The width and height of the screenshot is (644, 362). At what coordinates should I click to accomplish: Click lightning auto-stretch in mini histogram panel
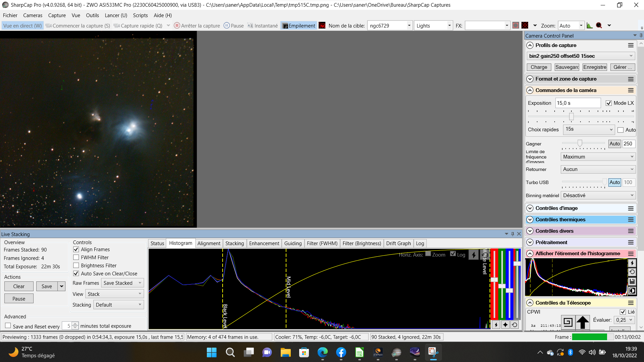[632, 263]
